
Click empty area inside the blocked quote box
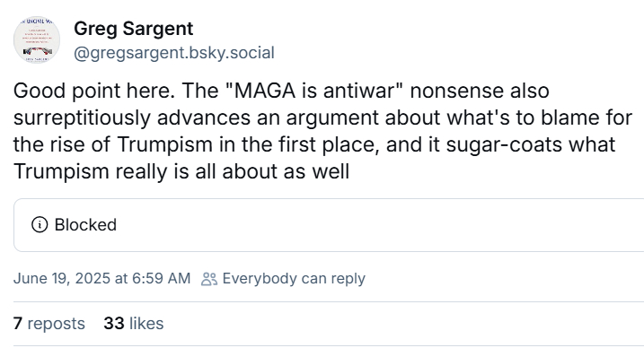pos(370,224)
